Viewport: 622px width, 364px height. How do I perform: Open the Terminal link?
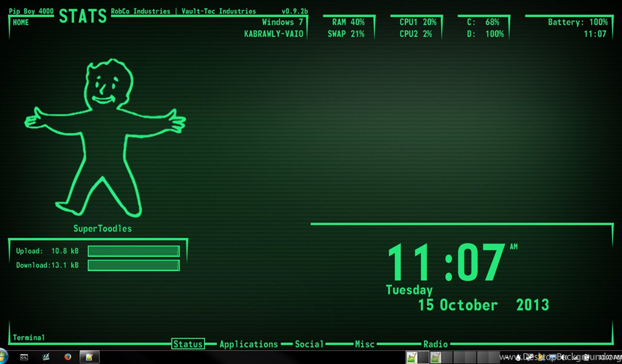(29, 337)
